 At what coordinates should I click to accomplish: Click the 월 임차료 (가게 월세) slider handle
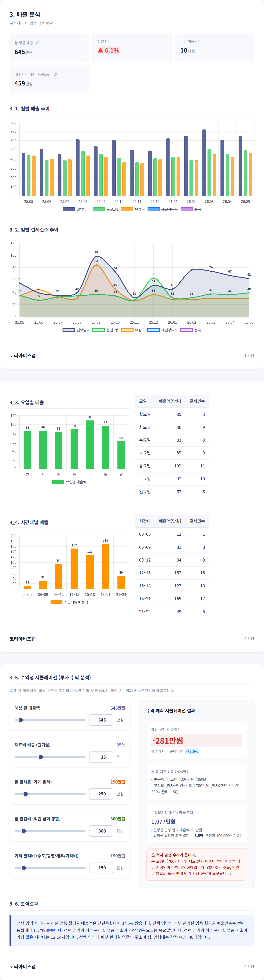coord(26,794)
